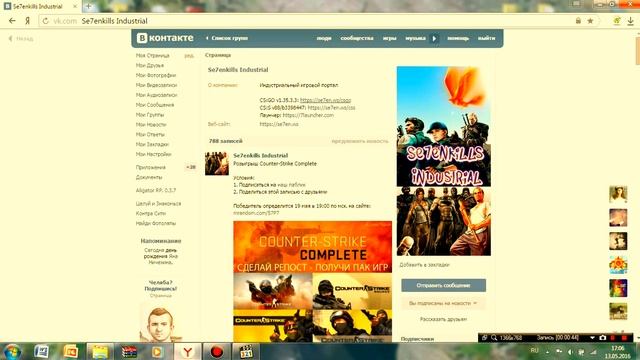The width and height of the screenshot is (640, 360).
Task: Stop recording with the red stop square
Action: (624, 338)
